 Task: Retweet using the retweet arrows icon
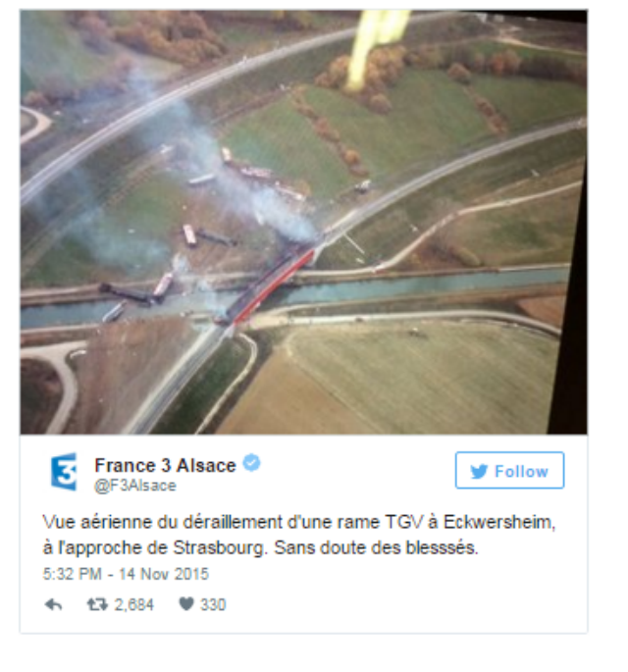coord(97,604)
